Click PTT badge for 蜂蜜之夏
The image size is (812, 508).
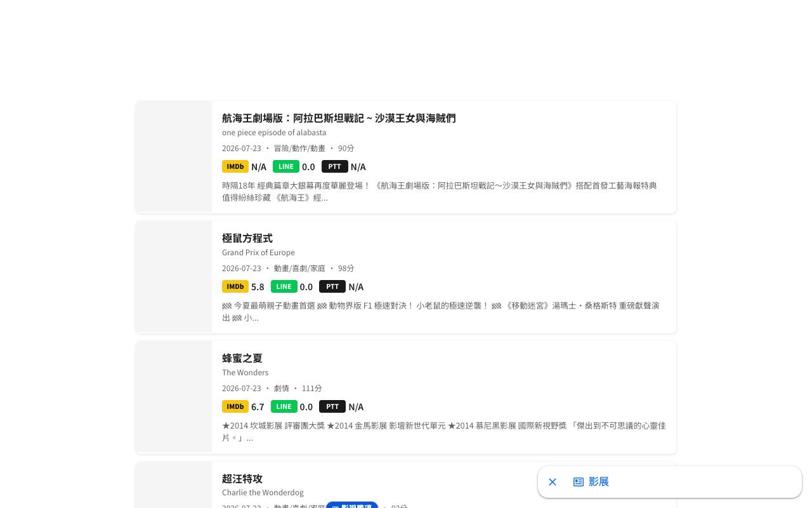(332, 406)
